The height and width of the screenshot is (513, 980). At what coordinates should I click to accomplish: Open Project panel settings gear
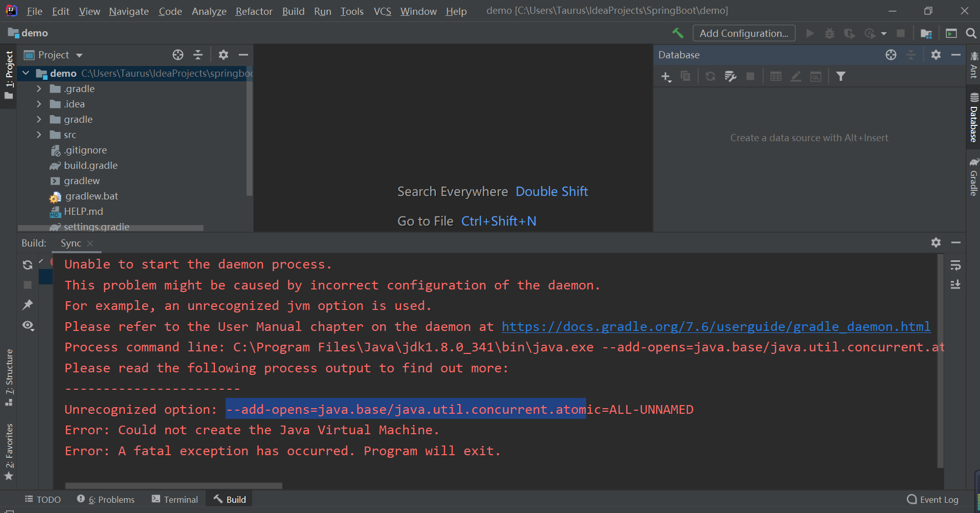click(x=224, y=55)
